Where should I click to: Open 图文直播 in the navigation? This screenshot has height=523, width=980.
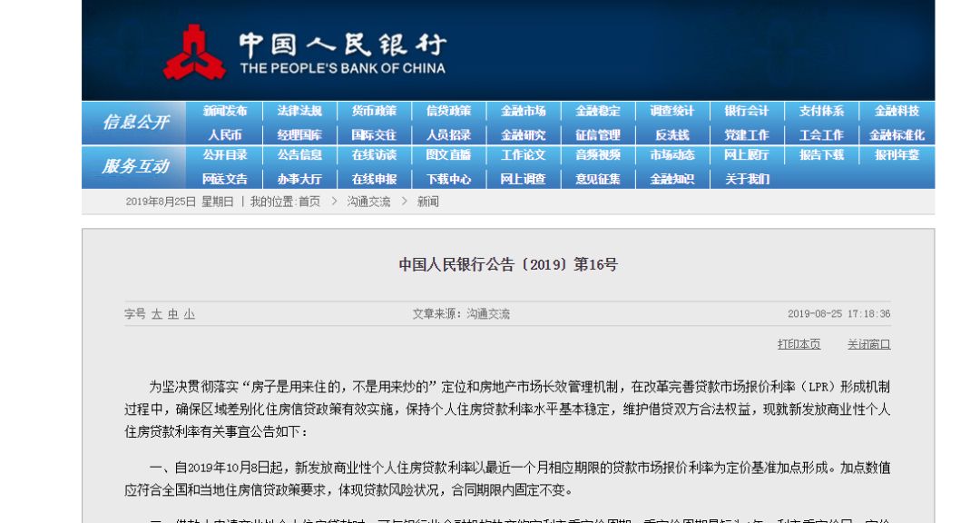448,155
